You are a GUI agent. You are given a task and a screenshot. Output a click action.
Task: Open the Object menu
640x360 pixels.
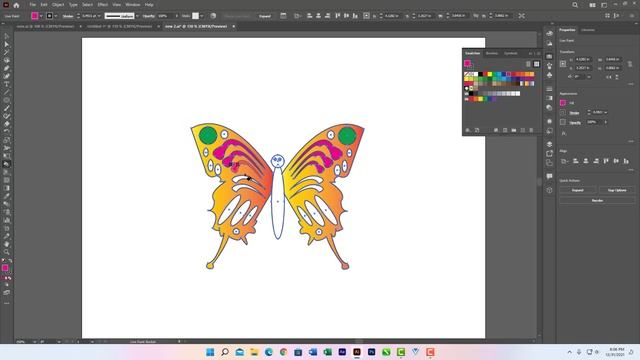coord(58,5)
